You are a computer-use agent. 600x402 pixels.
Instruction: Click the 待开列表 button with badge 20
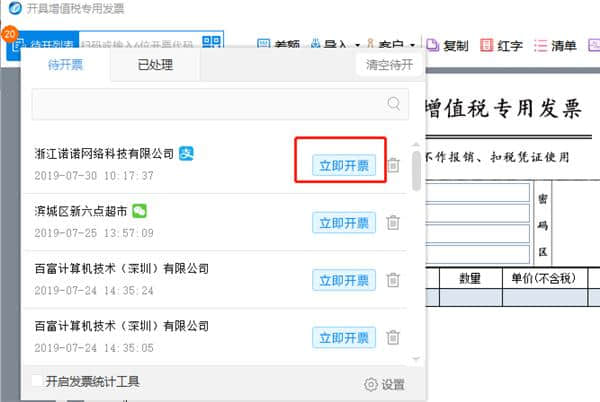tap(43, 45)
